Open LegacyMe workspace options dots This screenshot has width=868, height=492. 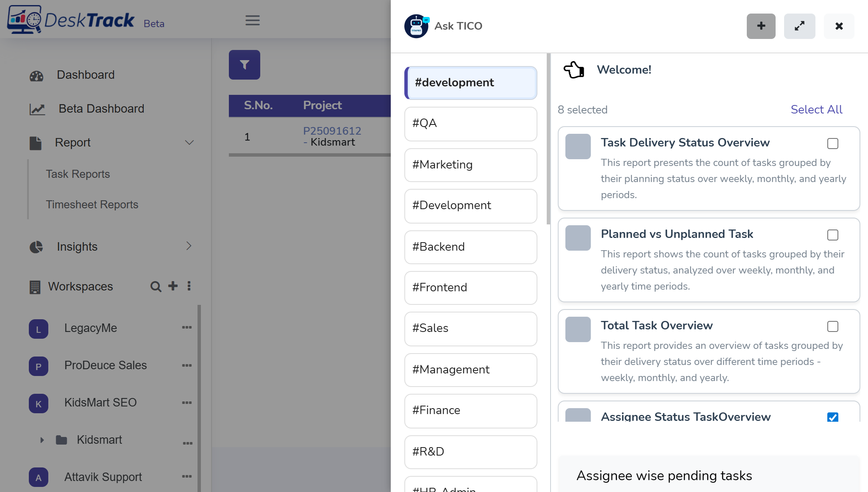187,327
